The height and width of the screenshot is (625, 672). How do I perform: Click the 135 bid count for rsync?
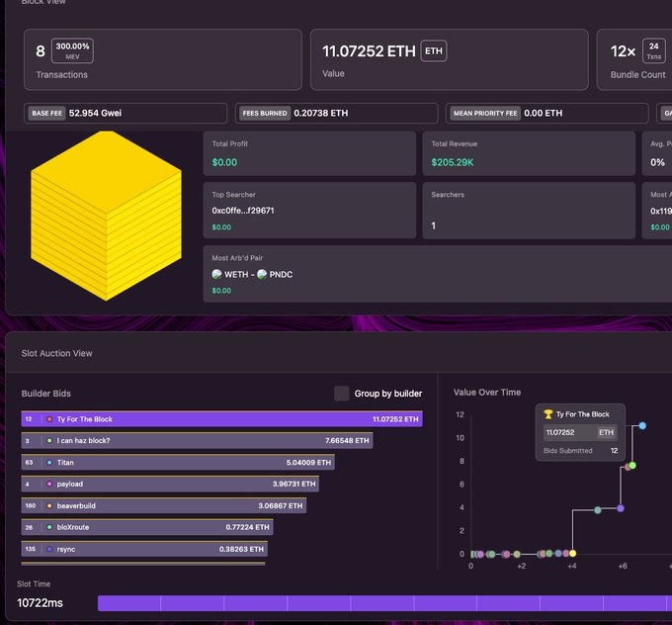coord(31,549)
